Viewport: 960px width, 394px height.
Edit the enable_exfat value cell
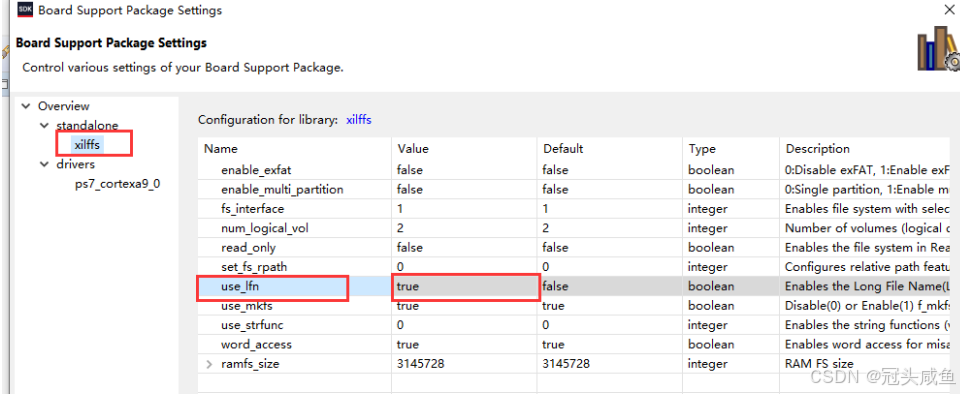(465, 169)
